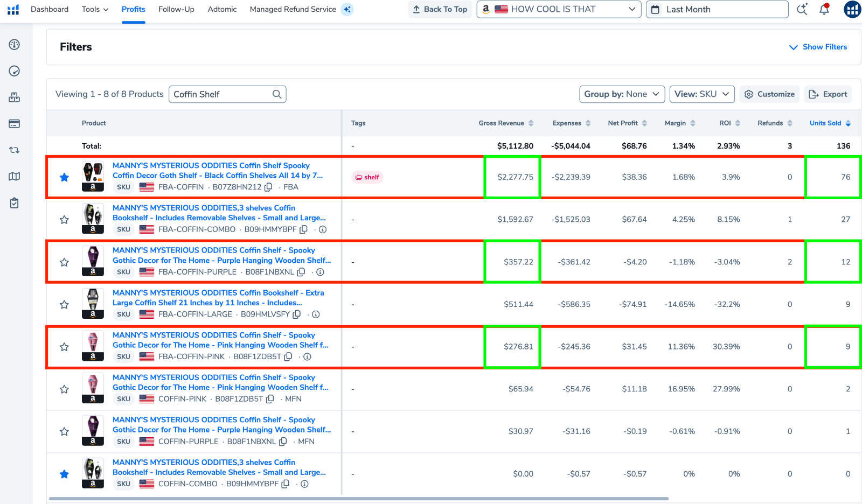Open the sidebar inventory boxes icon
This screenshot has width=862, height=504.
pos(15,97)
